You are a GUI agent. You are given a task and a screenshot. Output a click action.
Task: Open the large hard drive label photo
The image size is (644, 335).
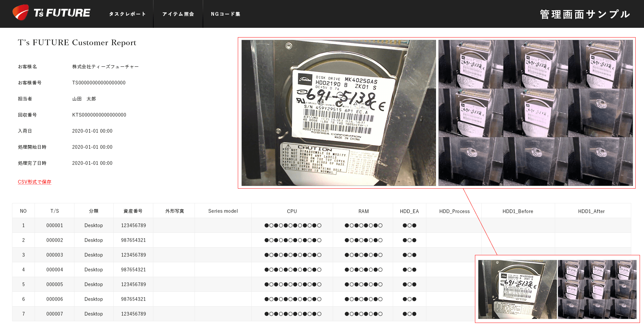[339, 113]
